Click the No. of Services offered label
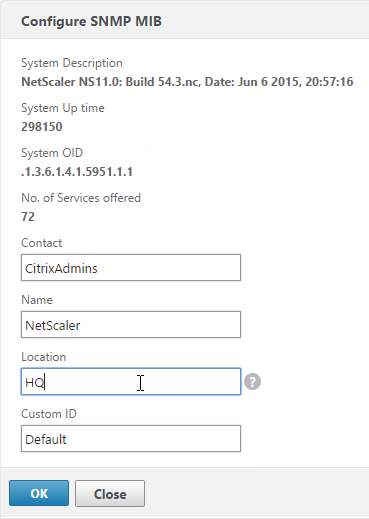This screenshot has height=519, width=369. (x=81, y=198)
